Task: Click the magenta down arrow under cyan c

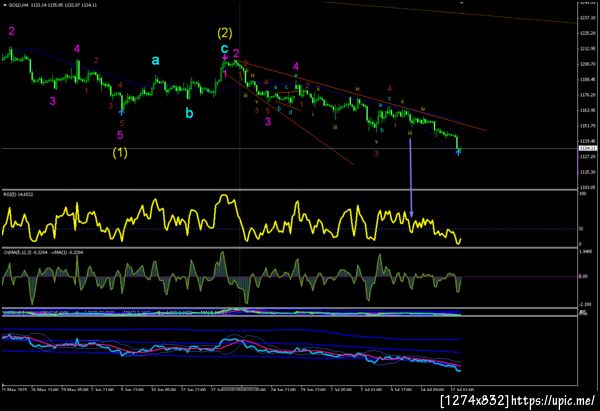Action: 225,58
